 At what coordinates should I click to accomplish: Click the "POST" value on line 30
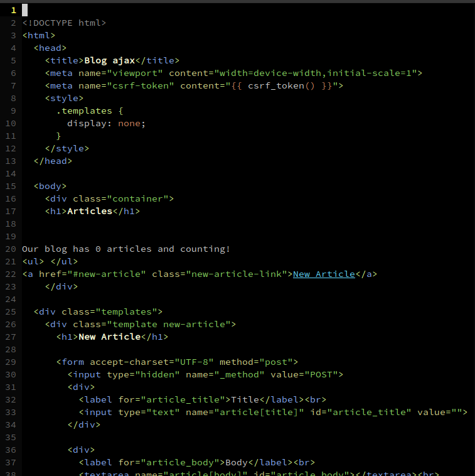(321, 375)
